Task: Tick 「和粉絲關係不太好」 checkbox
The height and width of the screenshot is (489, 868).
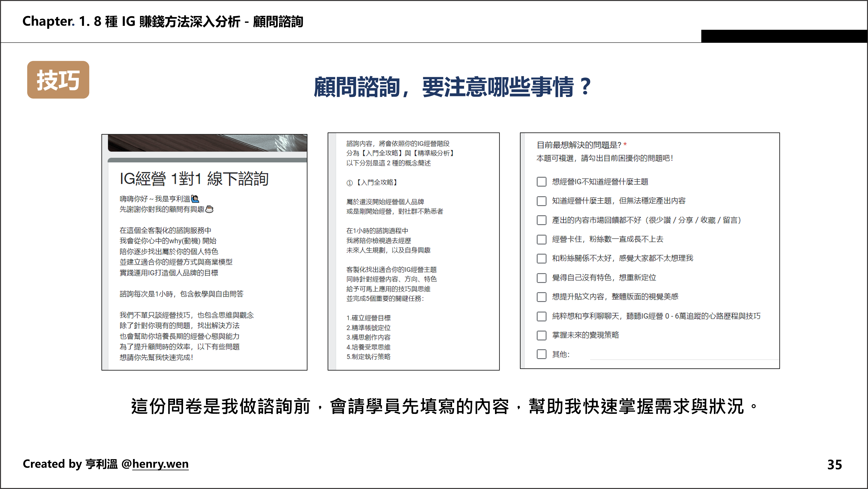Action: tap(542, 258)
